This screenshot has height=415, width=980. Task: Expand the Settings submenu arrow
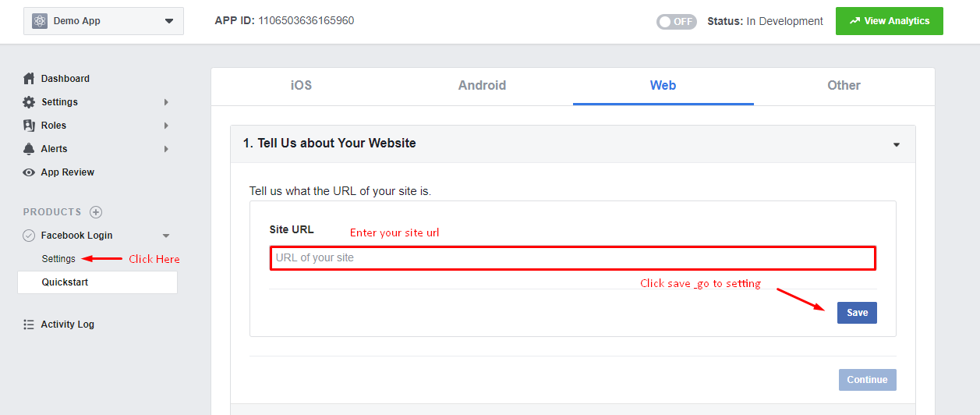click(166, 102)
